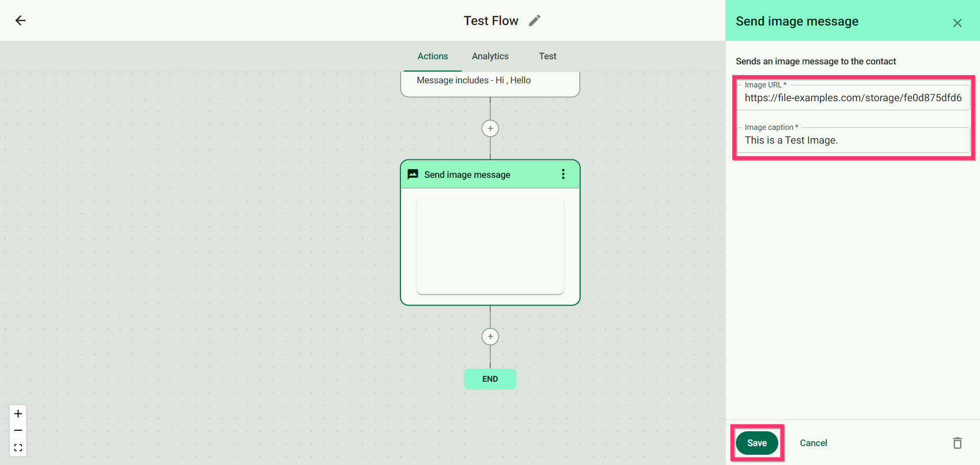Select the END node
This screenshot has height=465, width=980.
tap(490, 379)
